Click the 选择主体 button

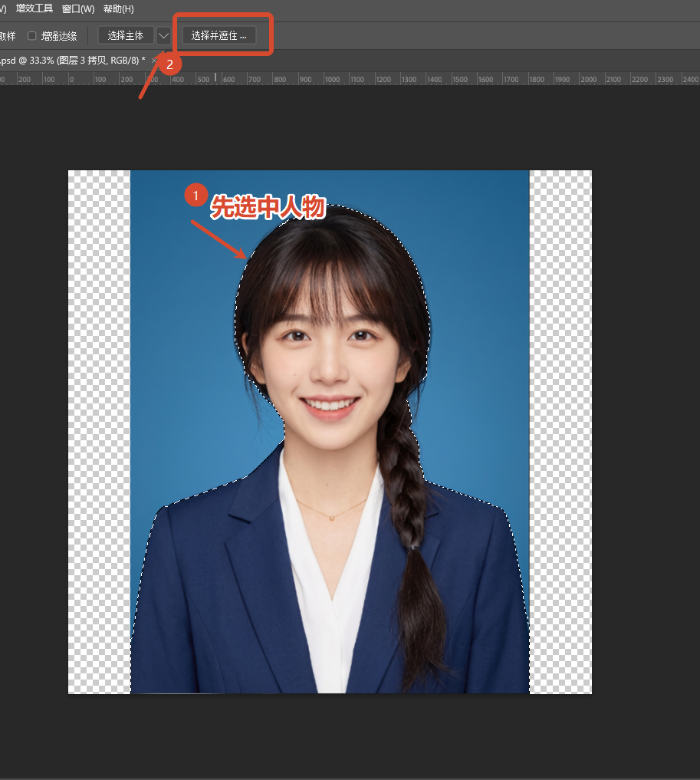tap(126, 36)
